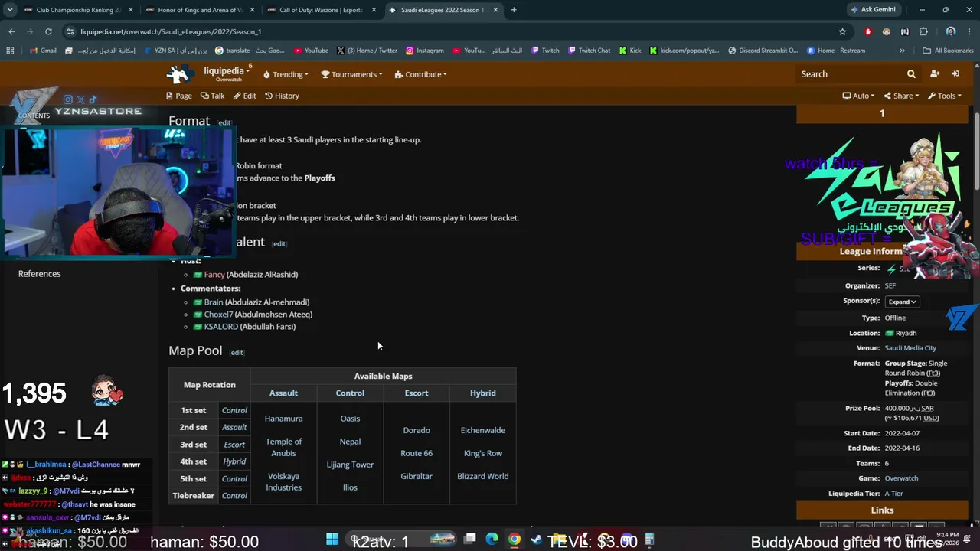This screenshot has height=551, width=980.
Task: Open the Overwatch game link
Action: 901,478
